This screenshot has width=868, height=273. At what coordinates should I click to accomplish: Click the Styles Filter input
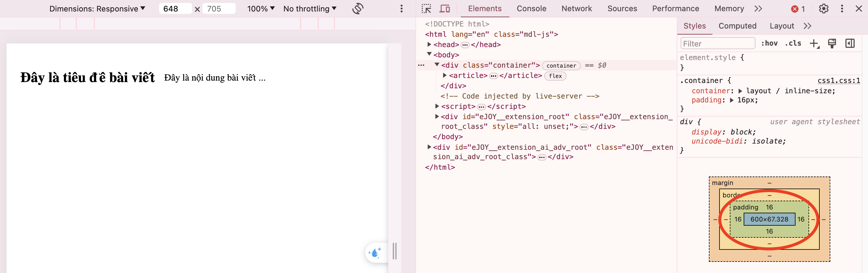point(718,44)
